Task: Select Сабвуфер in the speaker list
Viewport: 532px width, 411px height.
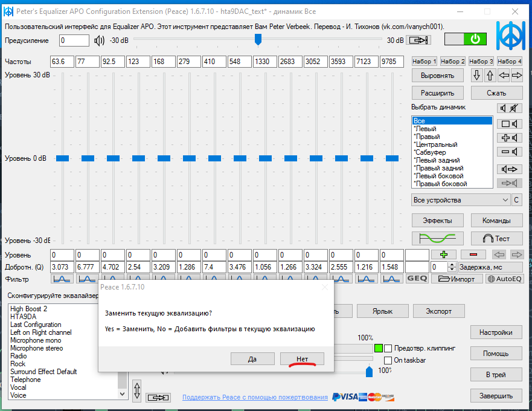Action: click(x=431, y=152)
